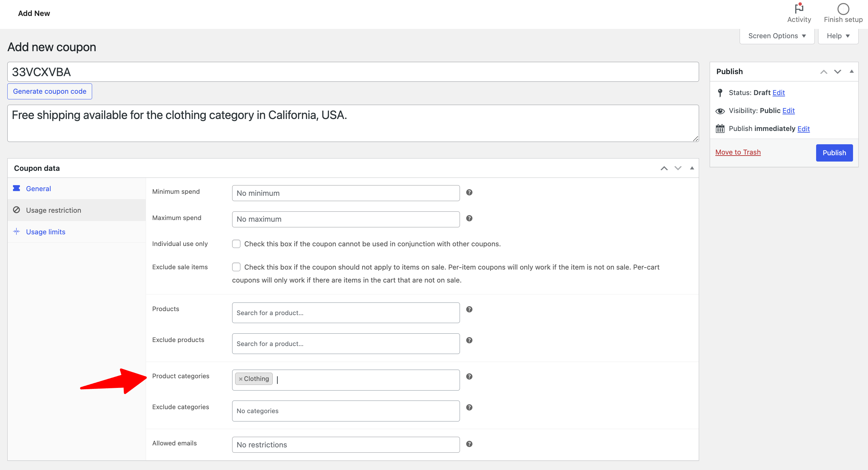Screen dimensions: 868x470
Task: Click the Maximum spend input
Action: pos(346,219)
